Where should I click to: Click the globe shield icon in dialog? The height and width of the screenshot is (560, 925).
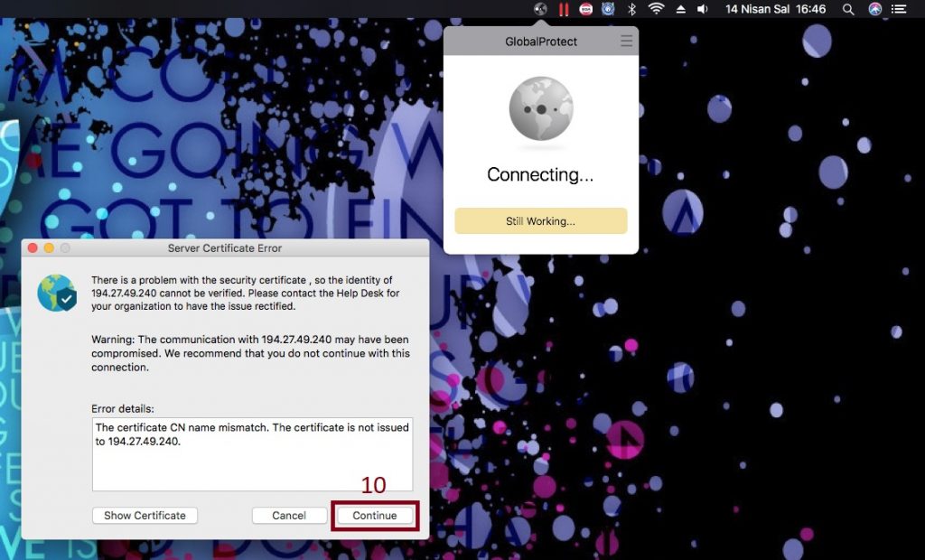click(57, 293)
